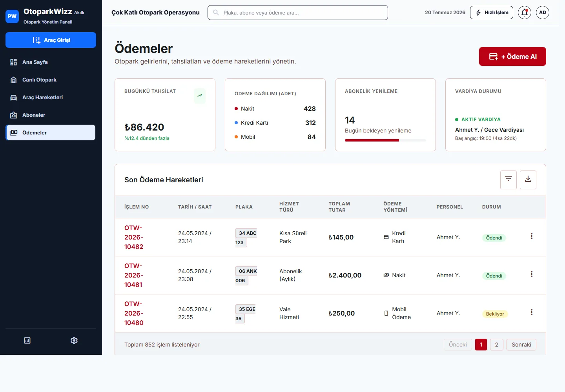Download the payment list via export icon
Image resolution: width=565 pixels, height=392 pixels.
[528, 180]
